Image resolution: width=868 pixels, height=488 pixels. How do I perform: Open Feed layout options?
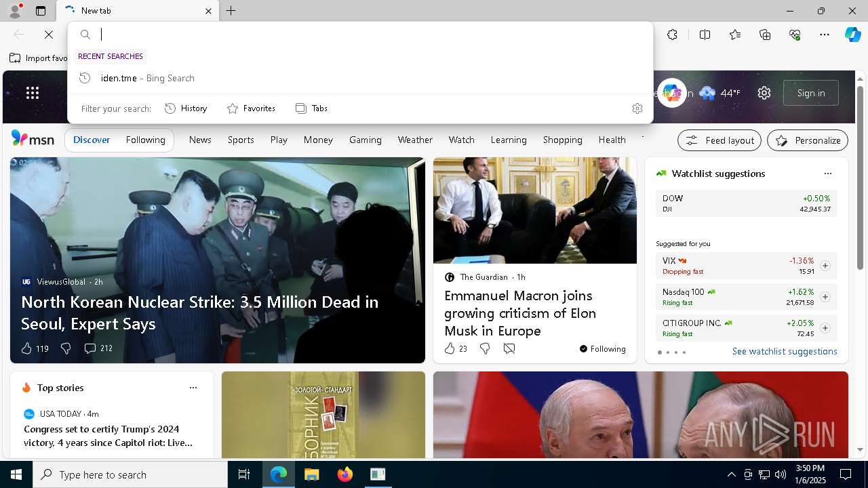[719, 140]
